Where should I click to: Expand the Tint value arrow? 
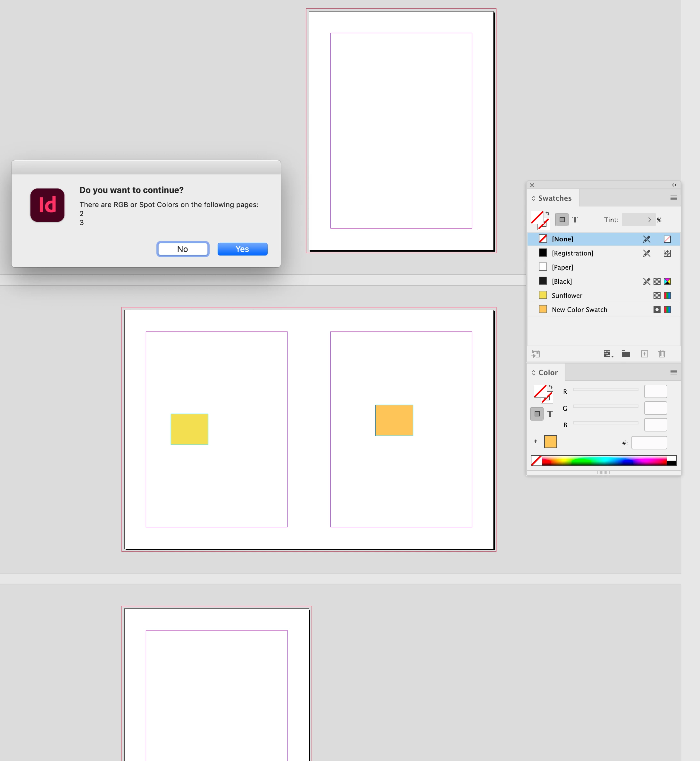[650, 220]
